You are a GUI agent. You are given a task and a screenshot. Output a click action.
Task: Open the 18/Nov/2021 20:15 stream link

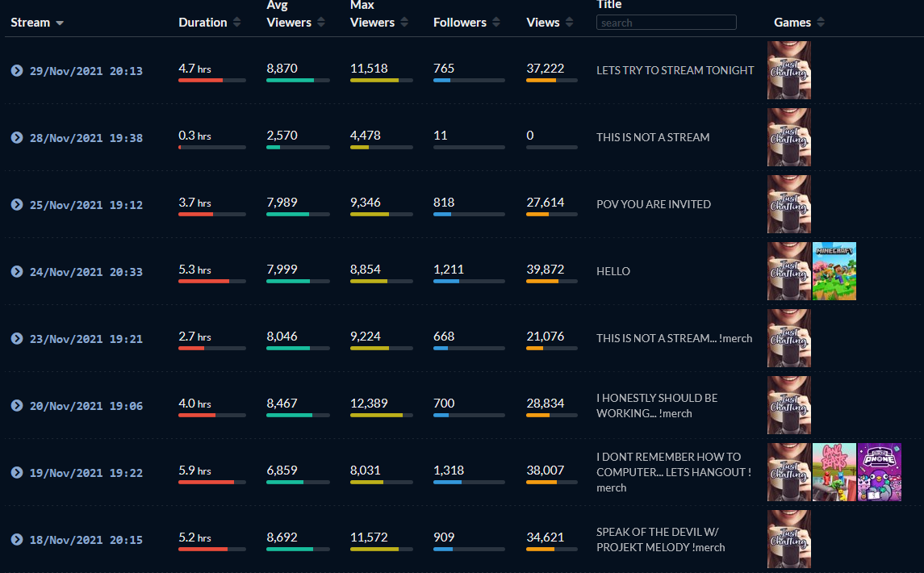(86, 540)
